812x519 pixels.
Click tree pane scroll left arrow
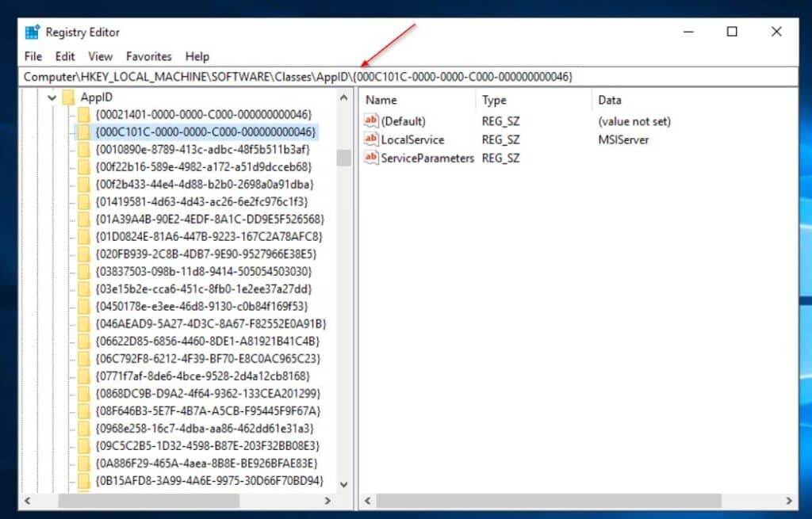point(28,501)
